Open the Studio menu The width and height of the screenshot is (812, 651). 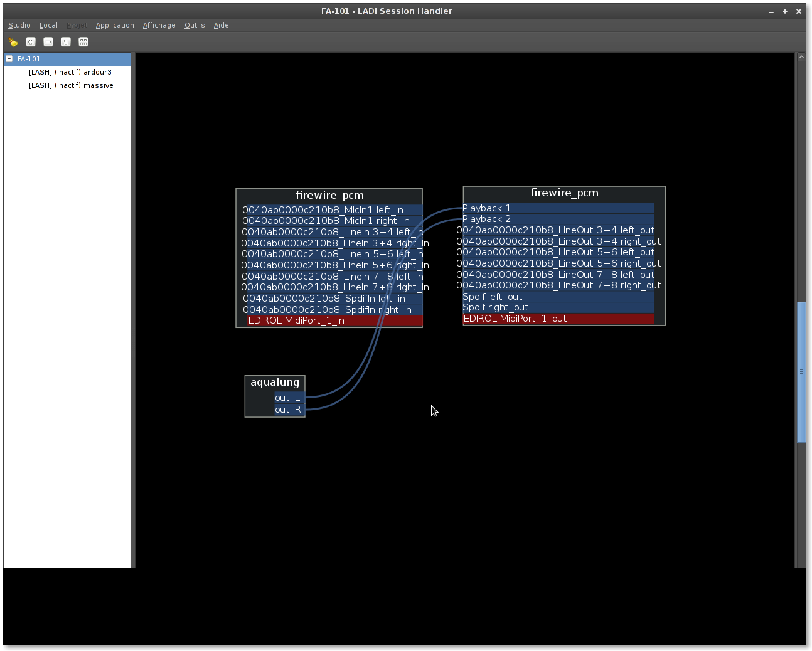19,26
